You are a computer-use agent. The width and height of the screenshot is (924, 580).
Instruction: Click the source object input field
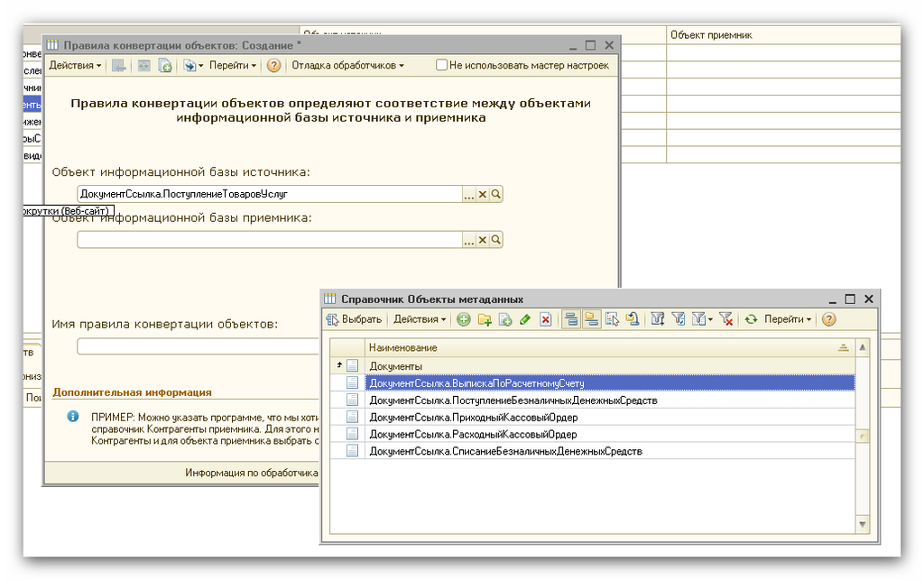point(270,194)
